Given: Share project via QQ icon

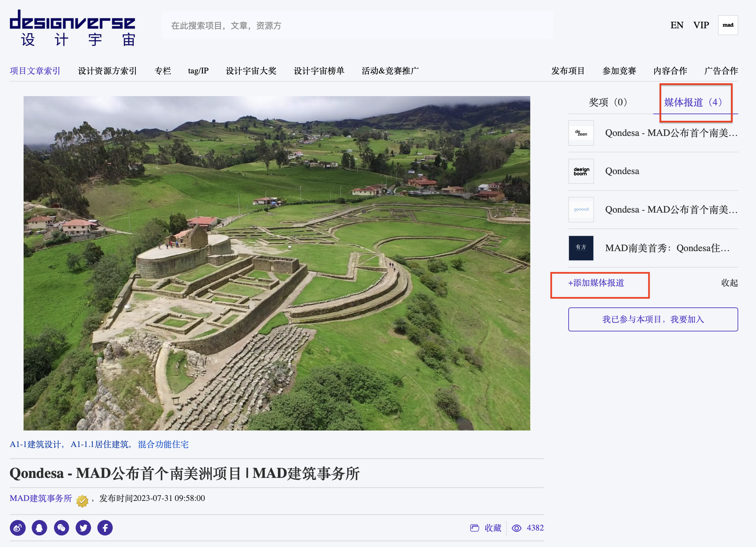Looking at the screenshot, I should (x=39, y=528).
